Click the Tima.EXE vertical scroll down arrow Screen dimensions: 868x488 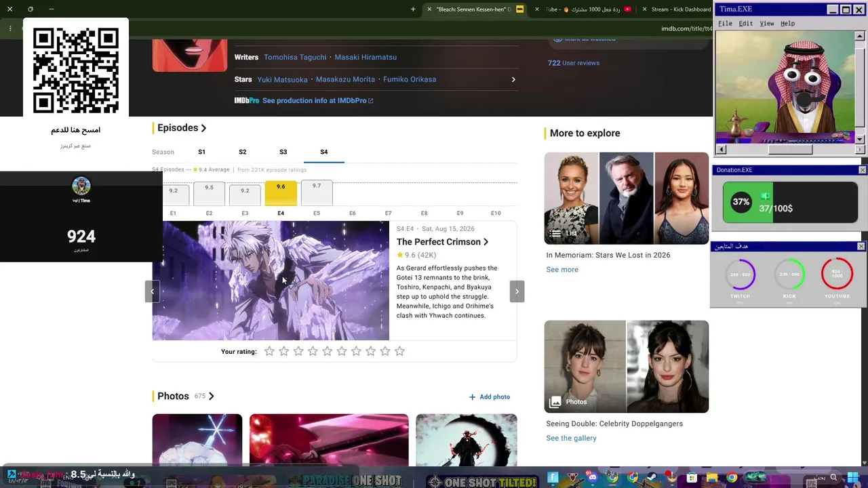[x=860, y=140]
